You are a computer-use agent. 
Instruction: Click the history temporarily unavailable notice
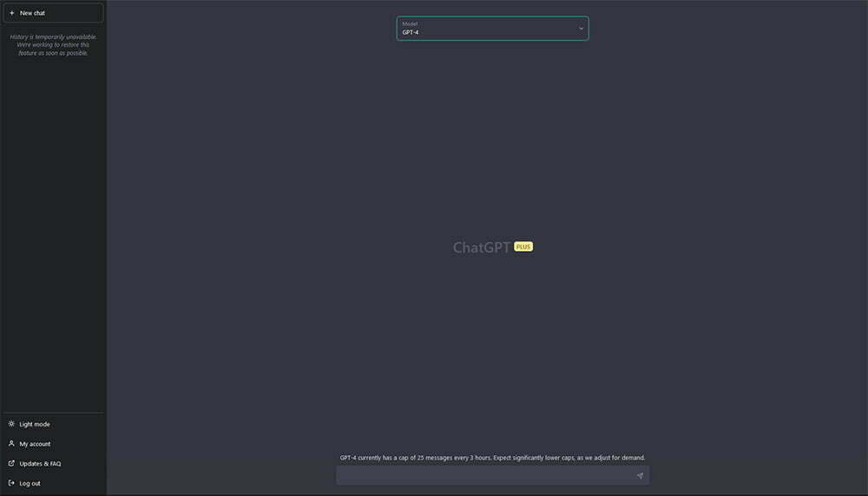(53, 45)
